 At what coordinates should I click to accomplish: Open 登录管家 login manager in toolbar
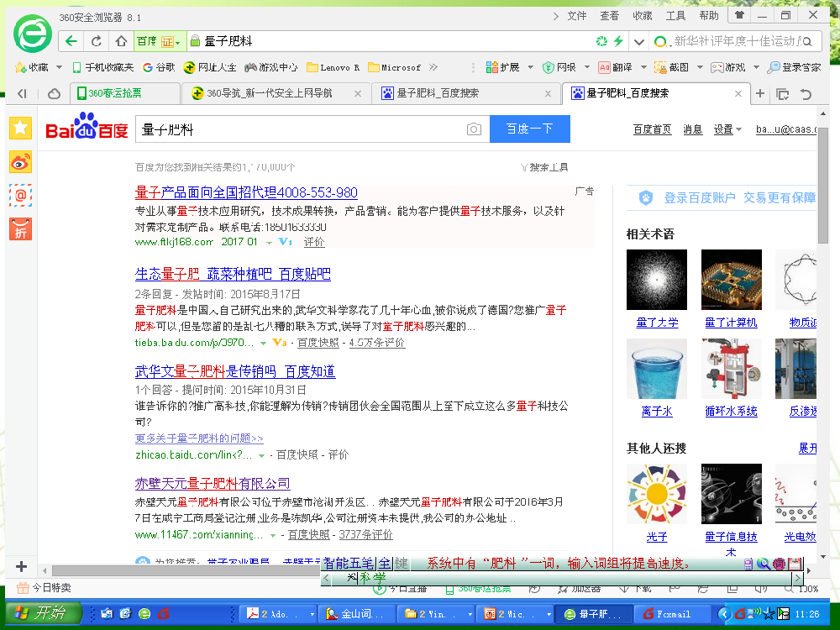click(794, 67)
